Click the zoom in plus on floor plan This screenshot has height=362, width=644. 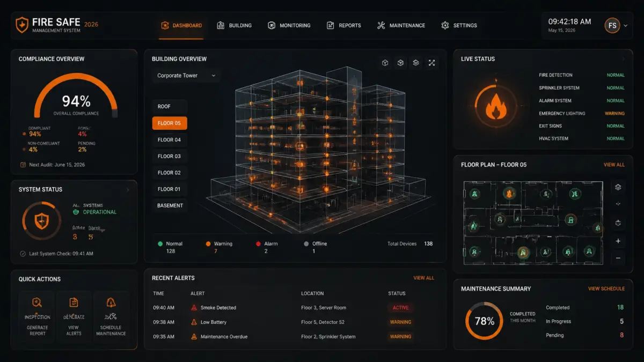coord(618,241)
